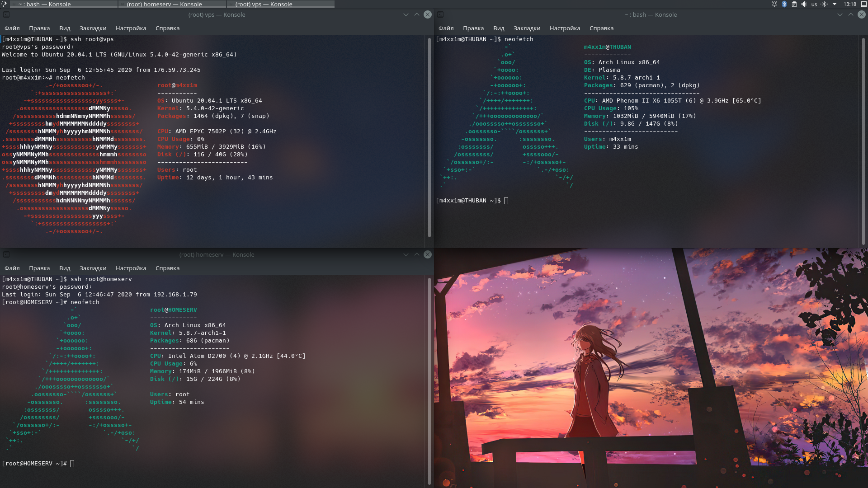The image size is (868, 488).
Task: Close the vps Konsole window
Action: (428, 14)
